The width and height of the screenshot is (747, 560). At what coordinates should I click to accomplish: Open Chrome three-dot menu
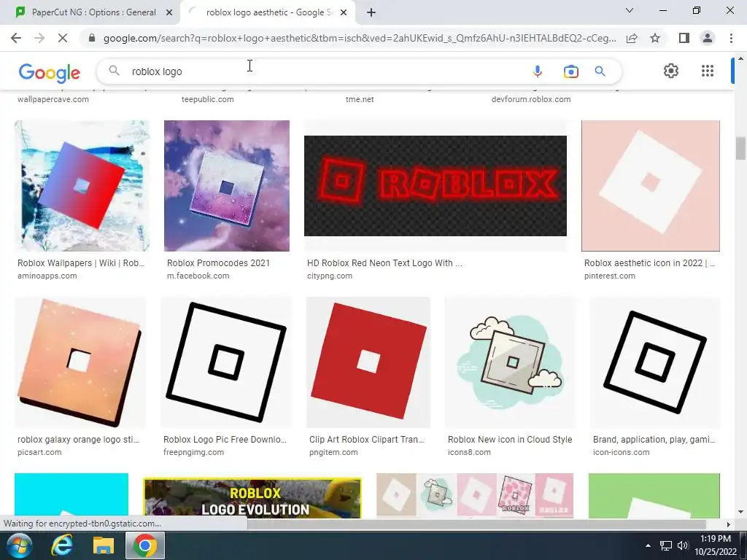click(x=731, y=38)
